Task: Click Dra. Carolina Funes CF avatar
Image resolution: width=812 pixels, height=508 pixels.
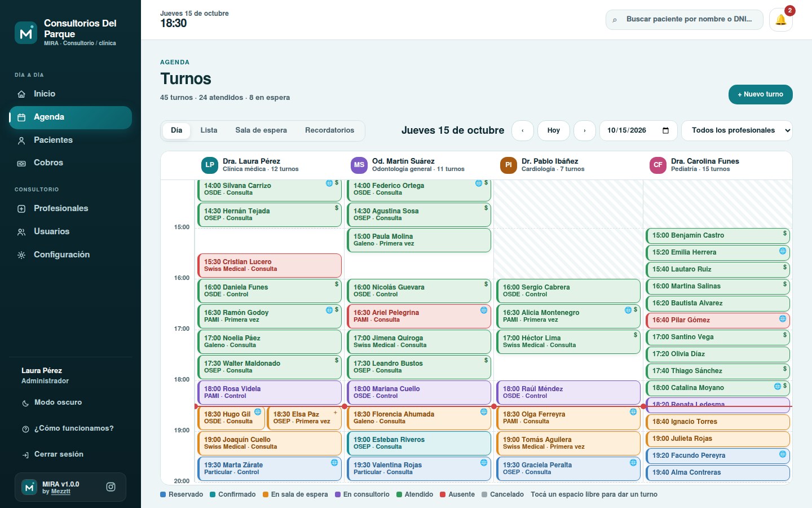Action: pos(658,165)
